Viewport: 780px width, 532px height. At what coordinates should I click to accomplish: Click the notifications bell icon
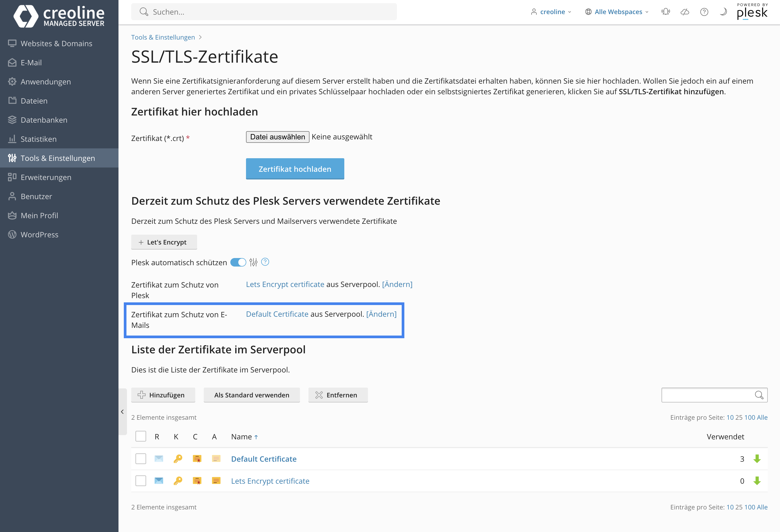[665, 12]
